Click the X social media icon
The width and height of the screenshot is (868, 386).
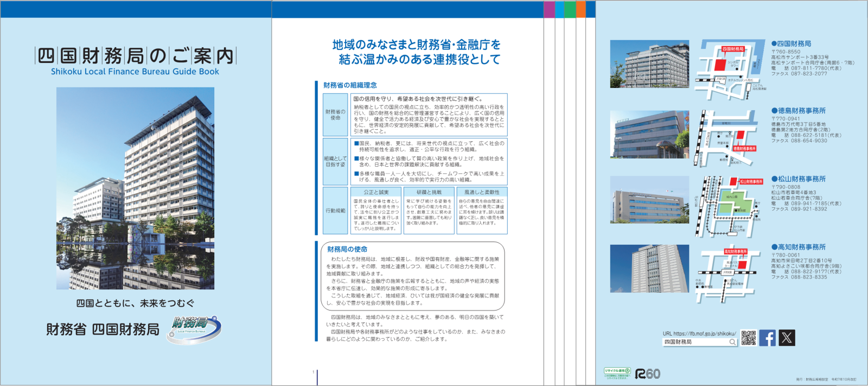787,338
